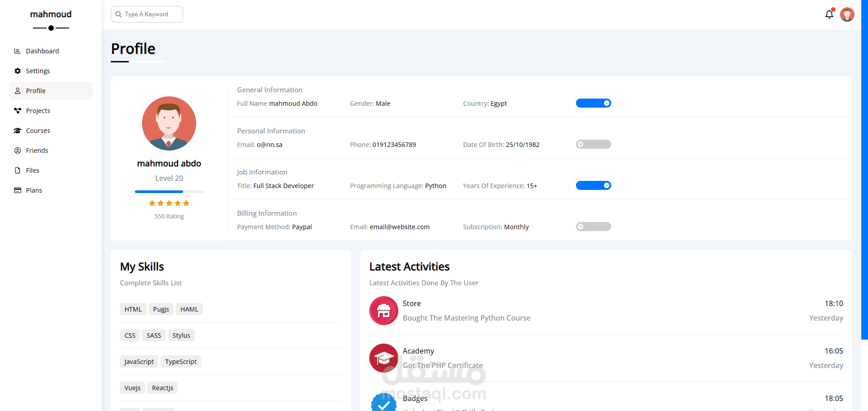Click the Academy graduation cap activity icon
The width and height of the screenshot is (868, 411).
[384, 358]
